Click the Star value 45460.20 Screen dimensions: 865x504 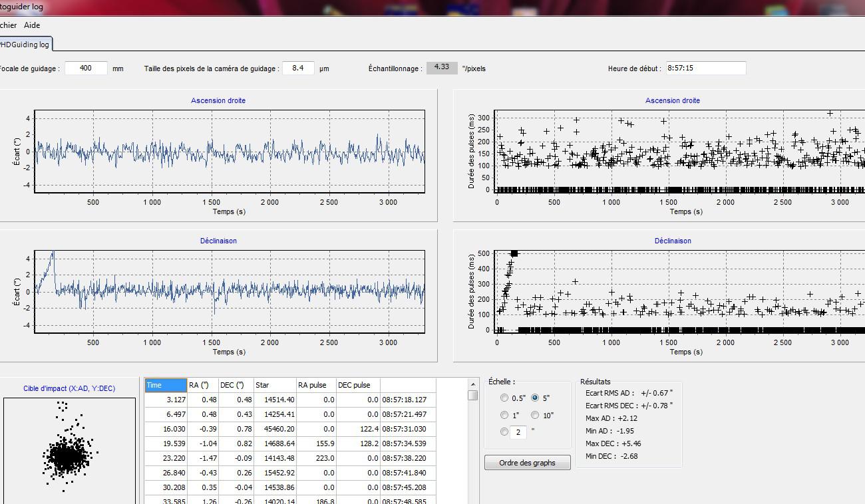click(275, 429)
